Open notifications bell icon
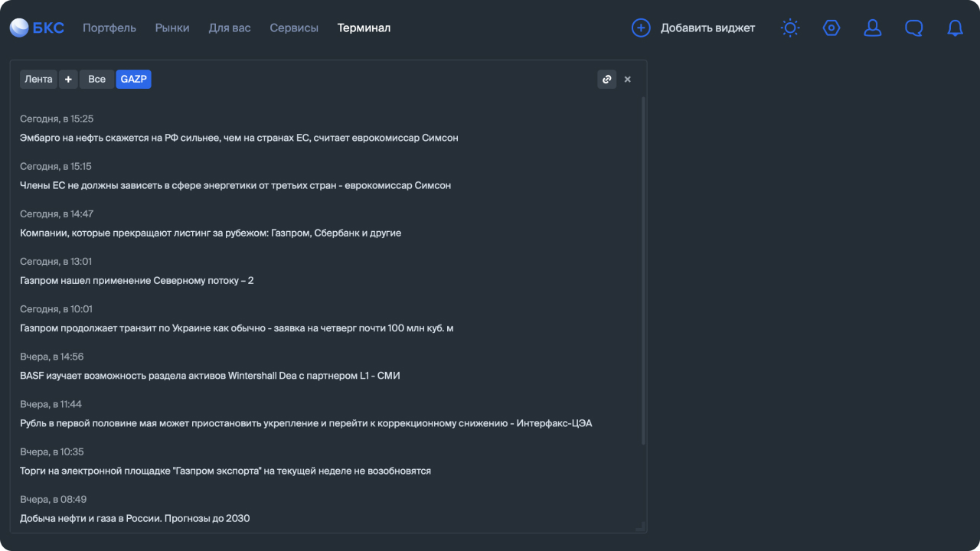 (955, 28)
